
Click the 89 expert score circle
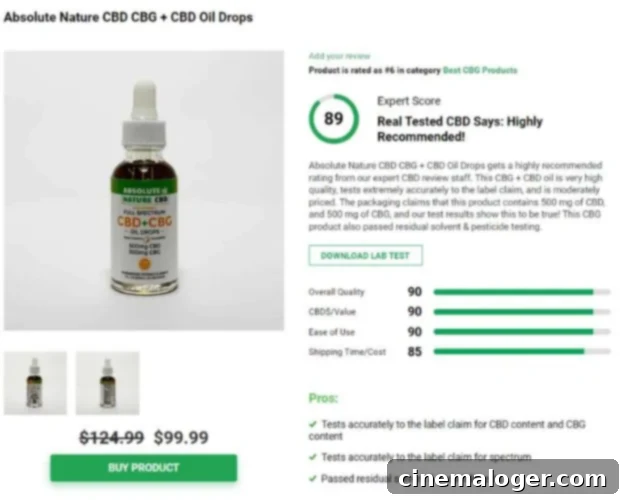coord(334,119)
